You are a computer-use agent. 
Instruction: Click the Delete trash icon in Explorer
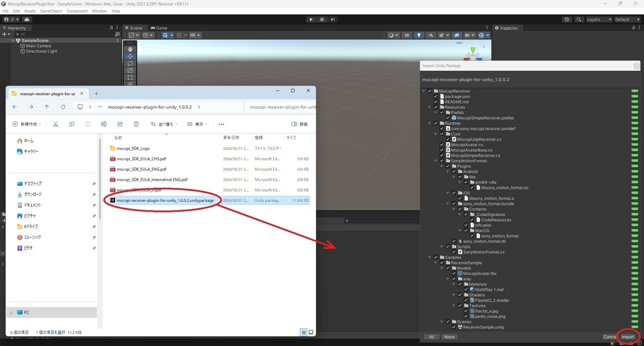coord(136,124)
